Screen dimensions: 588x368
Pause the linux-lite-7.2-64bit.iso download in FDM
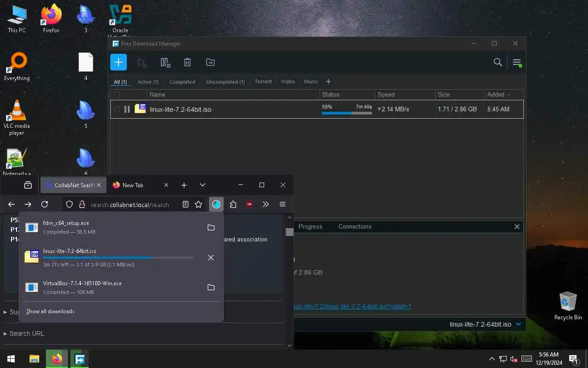pyautogui.click(x=127, y=109)
